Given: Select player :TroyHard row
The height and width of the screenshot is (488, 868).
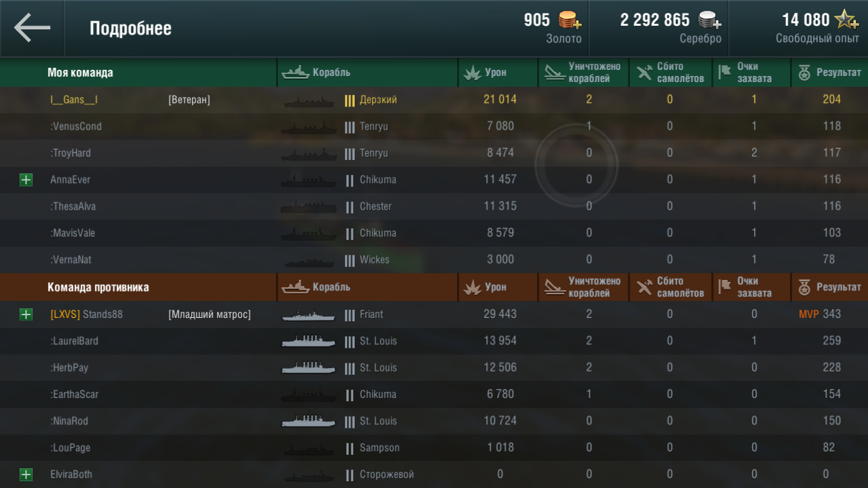Looking at the screenshot, I should pos(434,153).
